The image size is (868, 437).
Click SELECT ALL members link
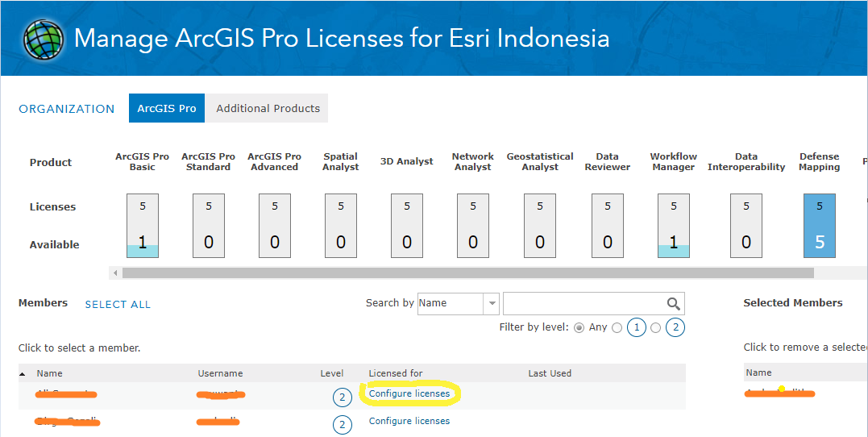tap(118, 305)
